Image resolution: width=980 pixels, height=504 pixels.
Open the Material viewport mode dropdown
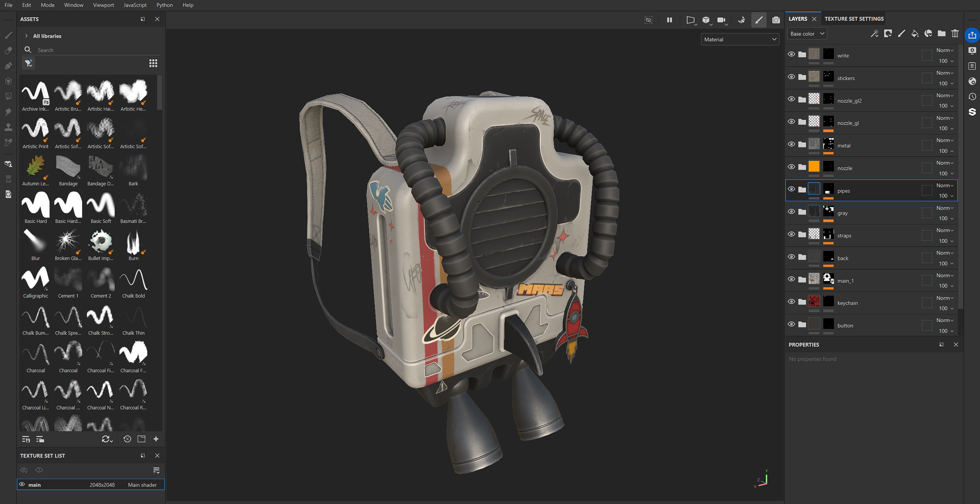pos(740,39)
